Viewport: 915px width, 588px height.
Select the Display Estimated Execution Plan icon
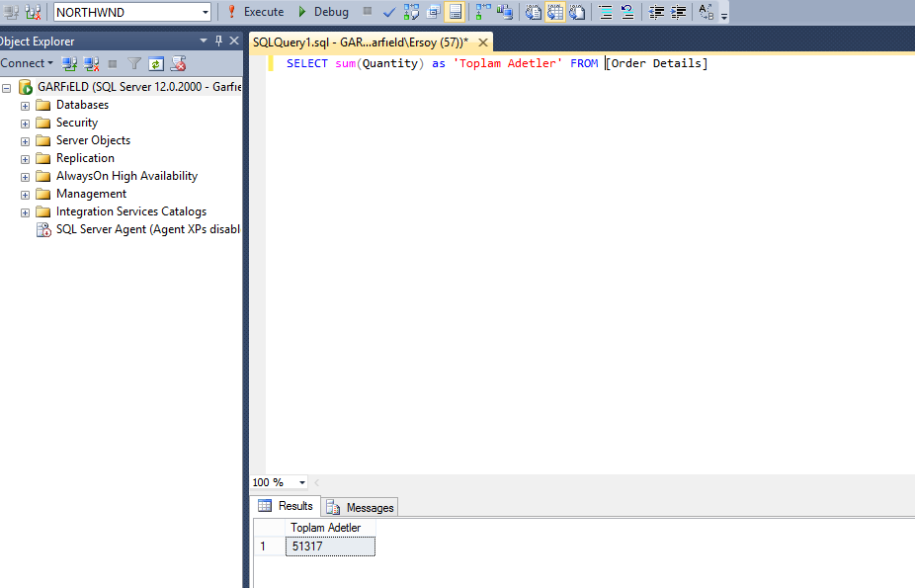411,12
